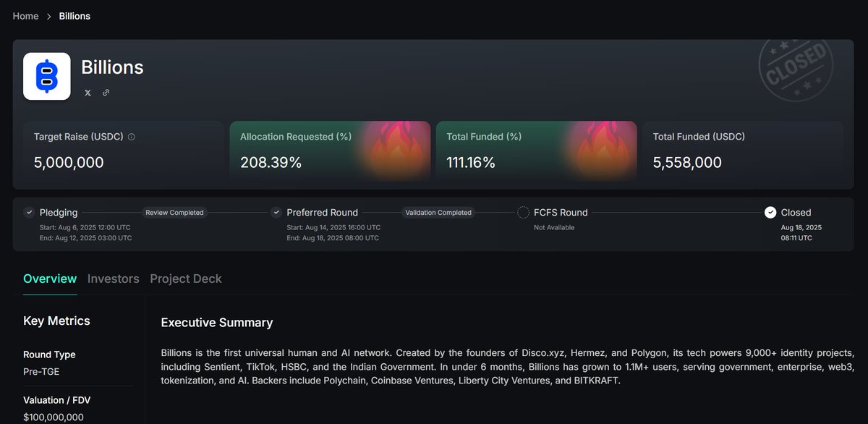The height and width of the screenshot is (424, 868).
Task: Click the closed timestamp Aug 18, 2025 08:11 UTC
Action: coord(801,232)
